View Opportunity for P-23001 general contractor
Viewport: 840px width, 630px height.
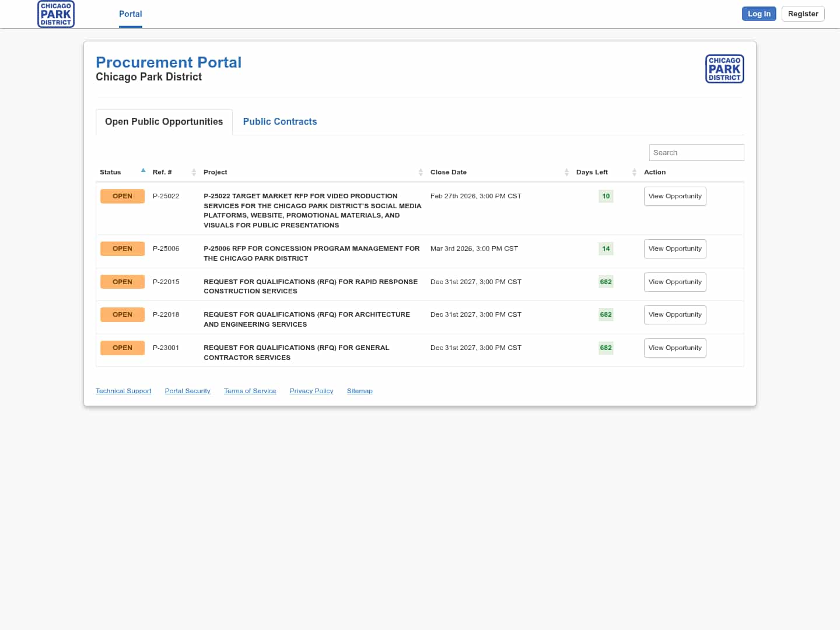[x=675, y=348]
